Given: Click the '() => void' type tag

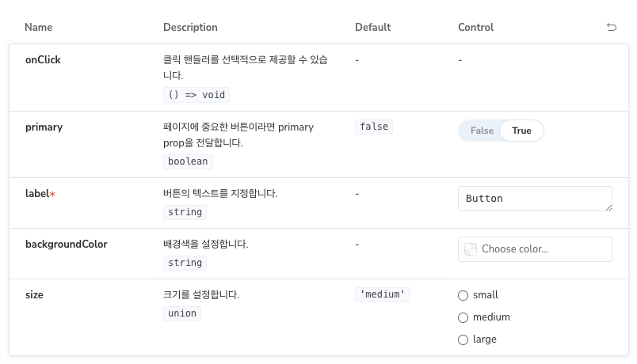Looking at the screenshot, I should [x=196, y=95].
